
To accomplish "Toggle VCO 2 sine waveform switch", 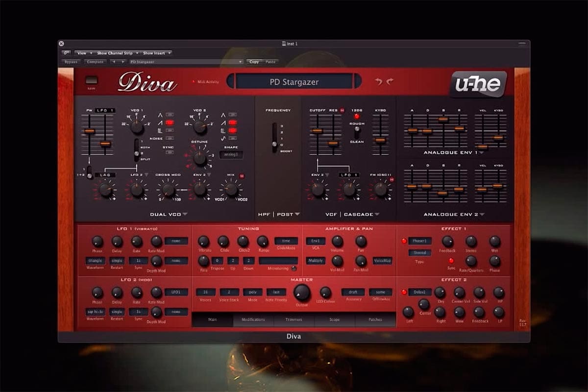I will 233,139.
